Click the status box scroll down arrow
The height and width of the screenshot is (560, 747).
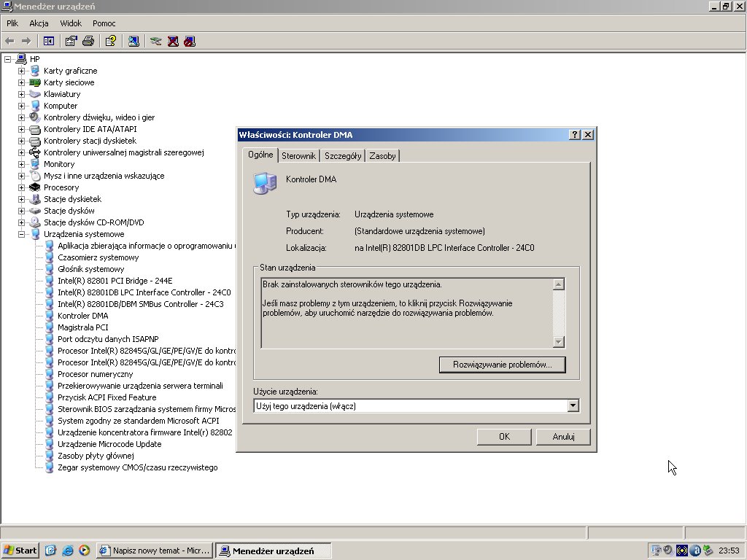coord(559,341)
